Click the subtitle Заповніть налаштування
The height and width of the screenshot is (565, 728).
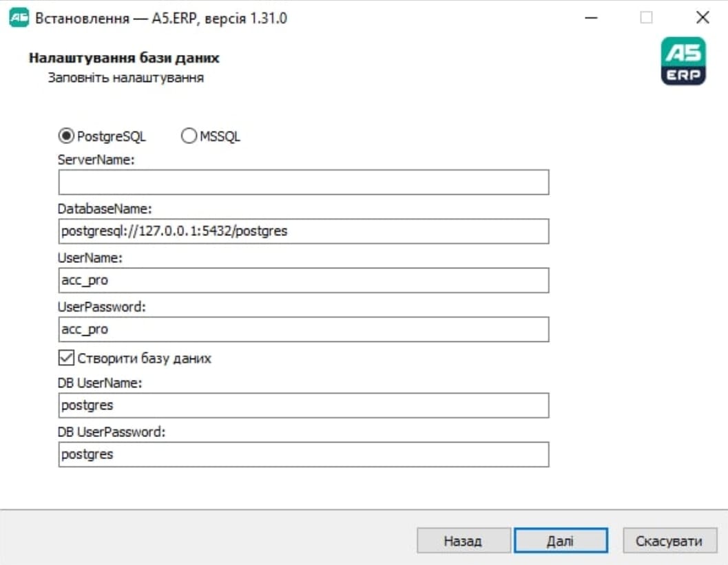coord(125,78)
